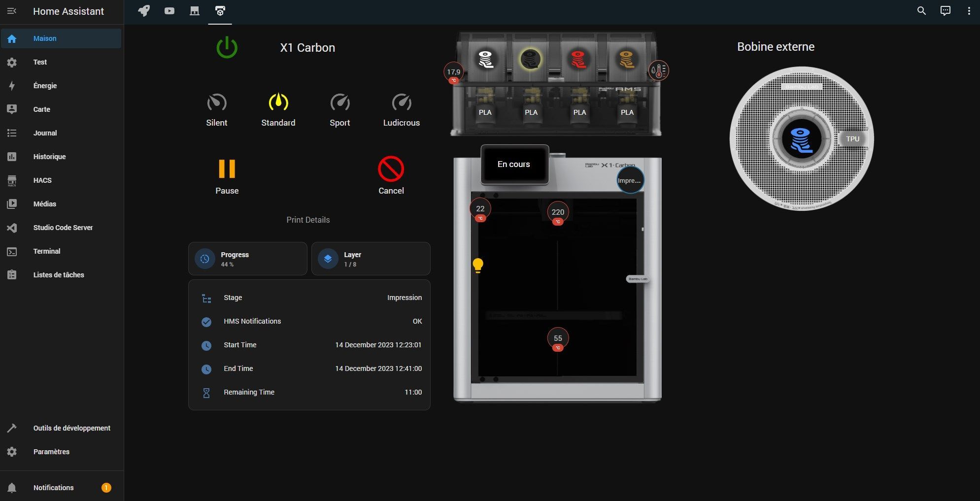The image size is (980, 501).
Task: Select the black filament spool in AMS
Action: coord(531,60)
